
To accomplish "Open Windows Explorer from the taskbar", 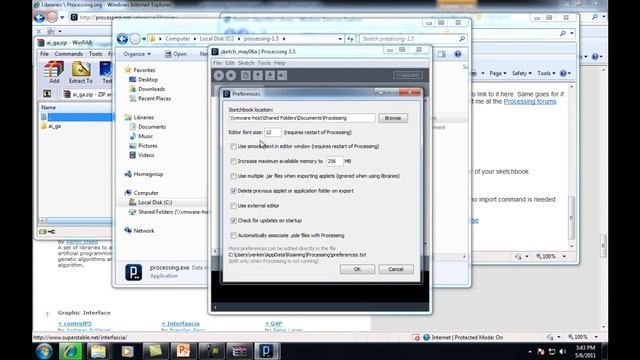I will (x=98, y=351).
